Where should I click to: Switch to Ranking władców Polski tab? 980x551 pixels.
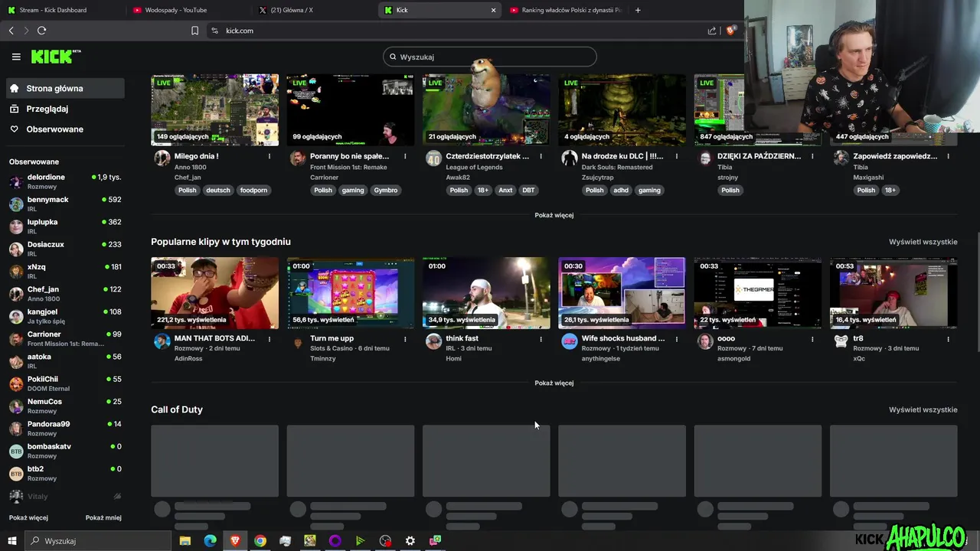pos(565,10)
